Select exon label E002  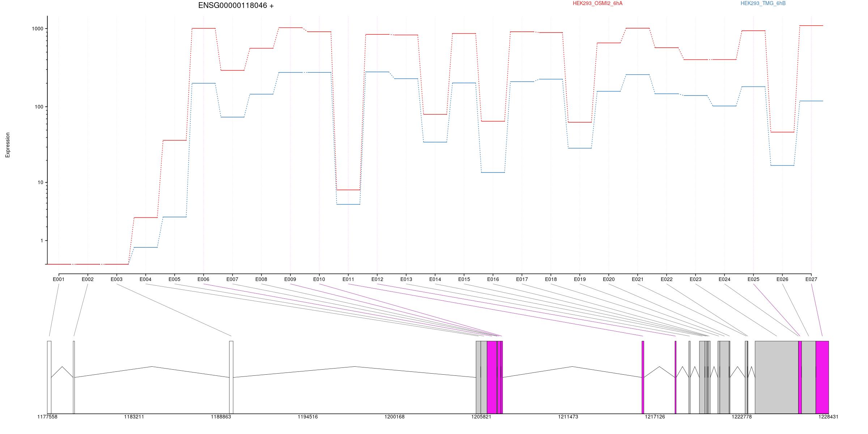pyautogui.click(x=88, y=279)
